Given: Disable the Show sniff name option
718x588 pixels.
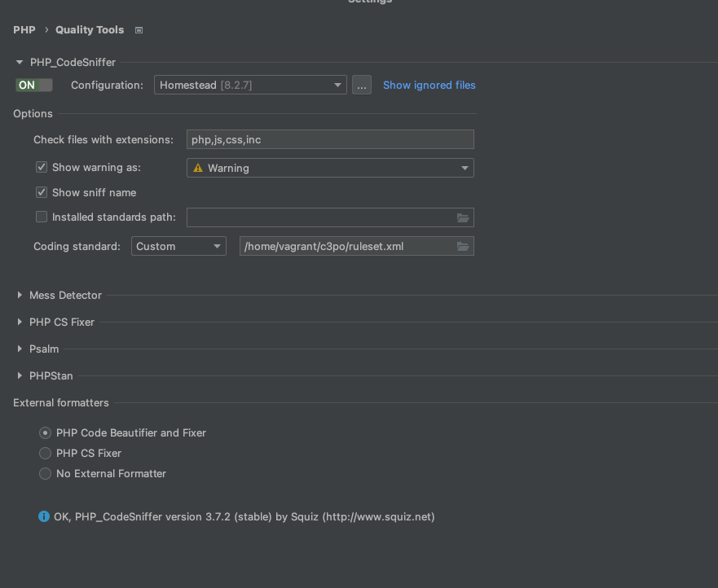Looking at the screenshot, I should [41, 192].
